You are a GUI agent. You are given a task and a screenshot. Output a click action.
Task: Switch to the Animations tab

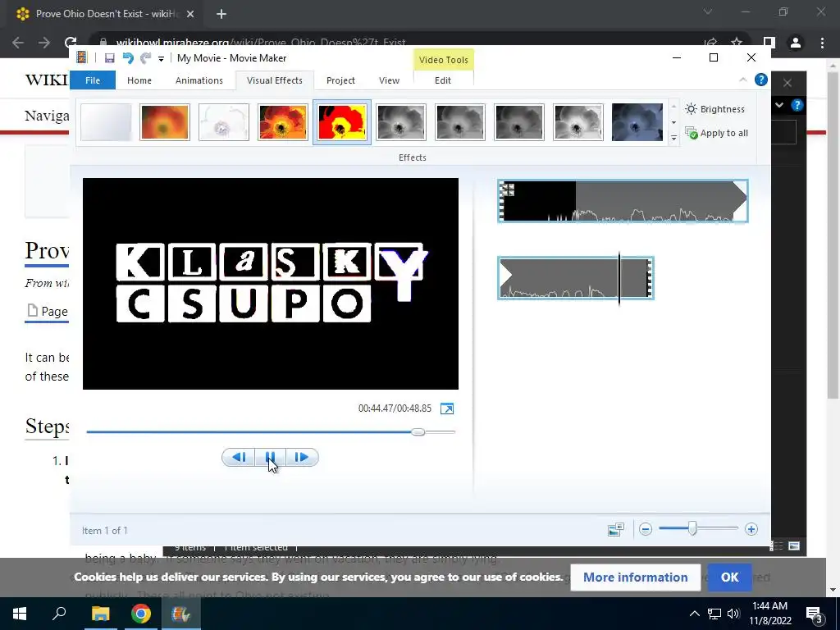point(199,80)
